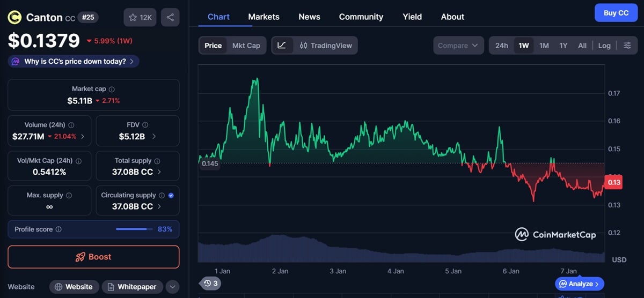Click the Profile score progress bar

[134, 229]
